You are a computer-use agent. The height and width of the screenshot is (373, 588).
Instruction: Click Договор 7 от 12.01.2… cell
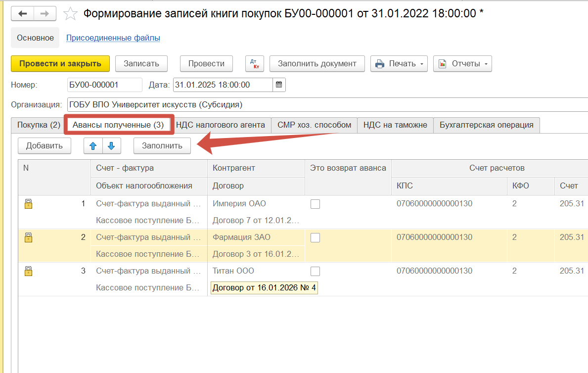point(256,220)
